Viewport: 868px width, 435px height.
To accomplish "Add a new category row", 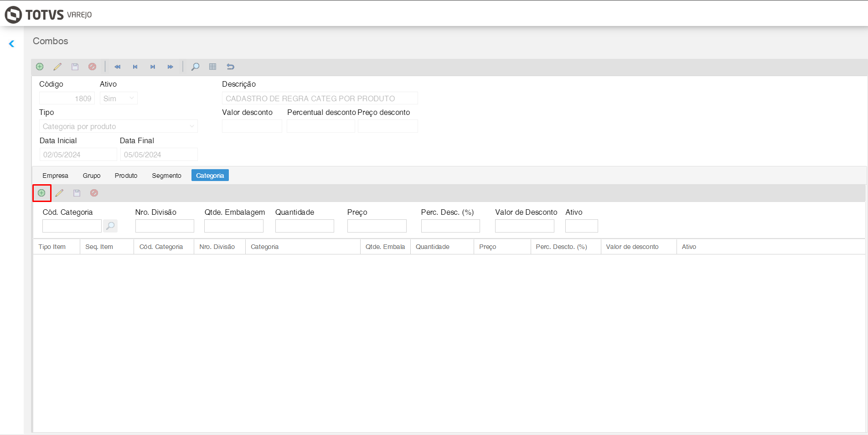I will (x=41, y=193).
